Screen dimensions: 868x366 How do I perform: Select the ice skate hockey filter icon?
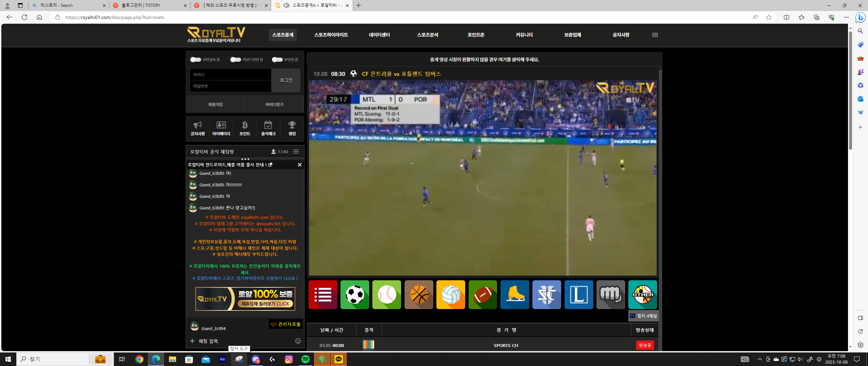(515, 294)
